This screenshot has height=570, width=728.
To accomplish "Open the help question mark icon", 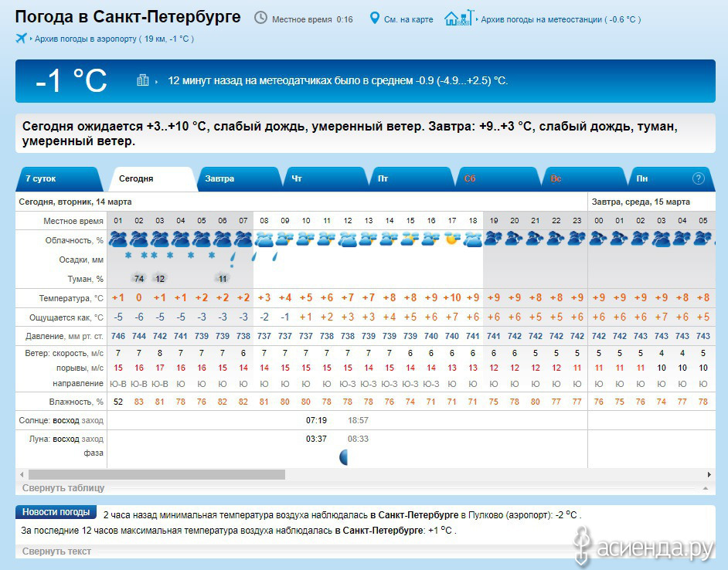I will (698, 178).
